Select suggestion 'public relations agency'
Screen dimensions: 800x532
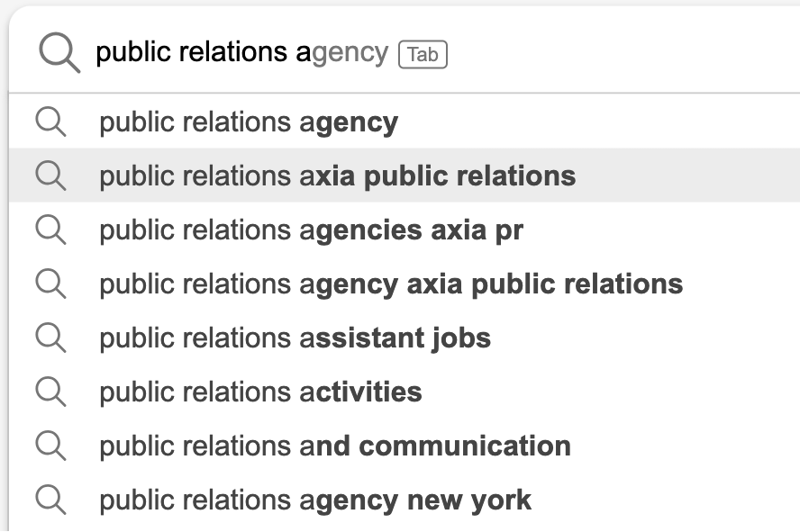[x=249, y=122]
